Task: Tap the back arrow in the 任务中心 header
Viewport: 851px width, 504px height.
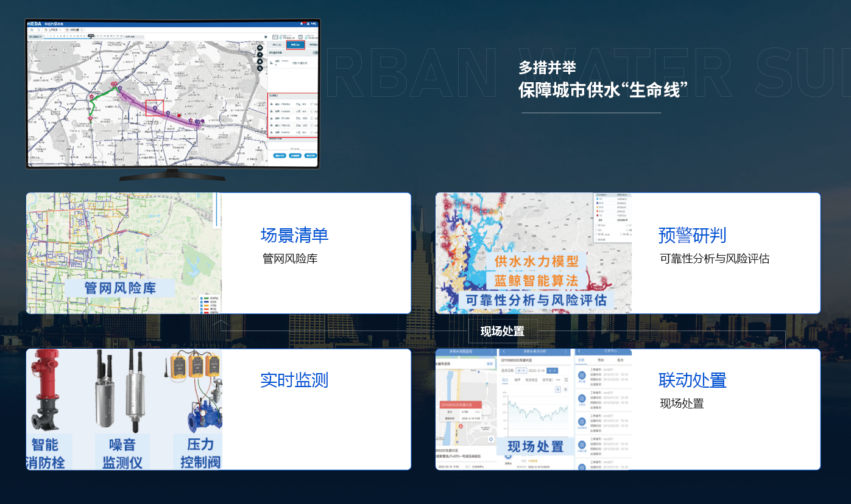Action: (x=579, y=352)
